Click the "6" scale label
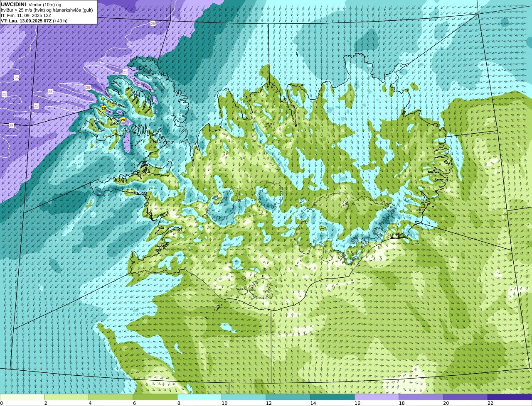This screenshot has width=532, height=406. coord(134,403)
